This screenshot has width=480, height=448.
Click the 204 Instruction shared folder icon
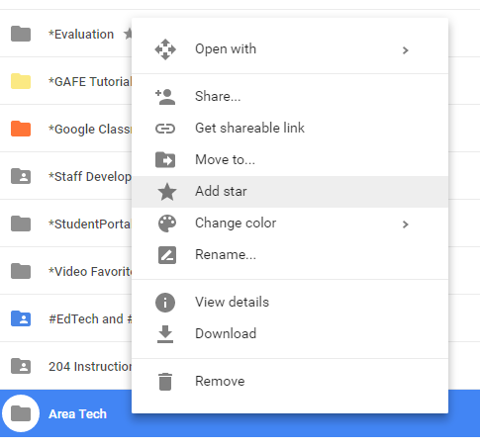click(21, 366)
